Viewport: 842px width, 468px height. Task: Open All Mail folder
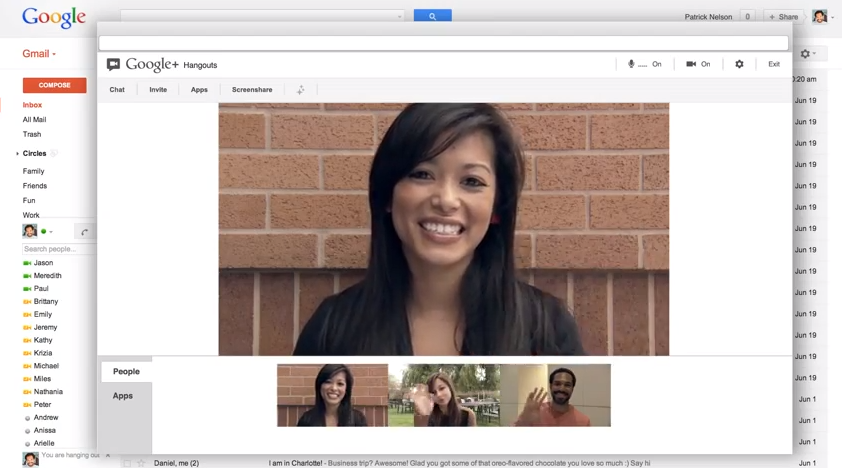coord(34,119)
